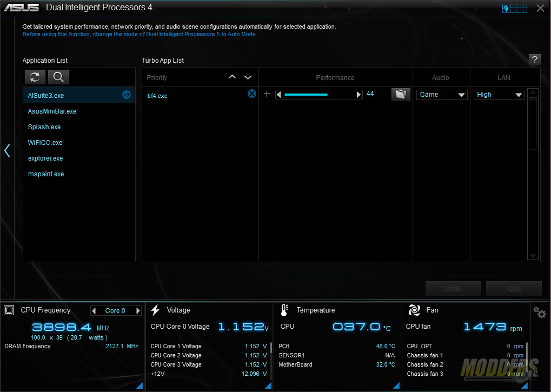551x392 pixels.
Task: Switch to next CPU core with right arrow
Action: pyautogui.click(x=138, y=311)
